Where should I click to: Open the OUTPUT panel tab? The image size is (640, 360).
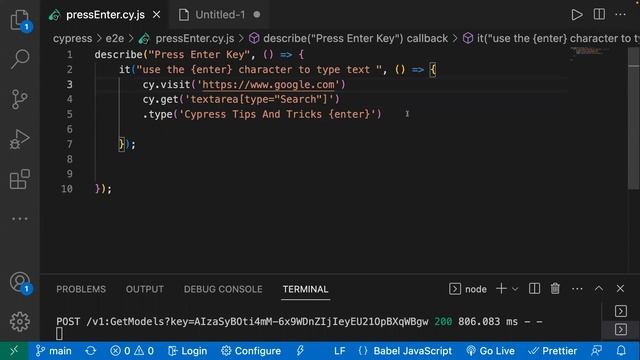[x=144, y=289]
